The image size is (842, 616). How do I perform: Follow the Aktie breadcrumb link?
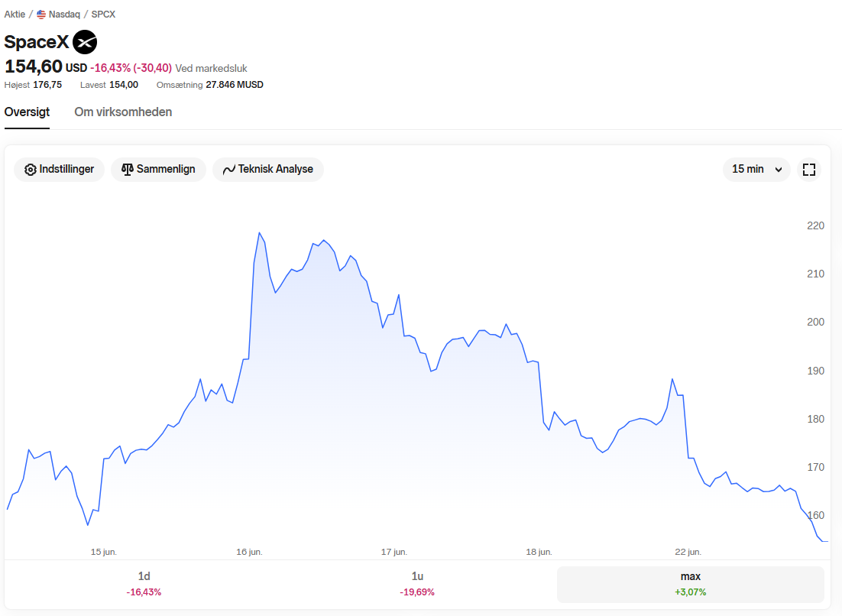coord(15,15)
